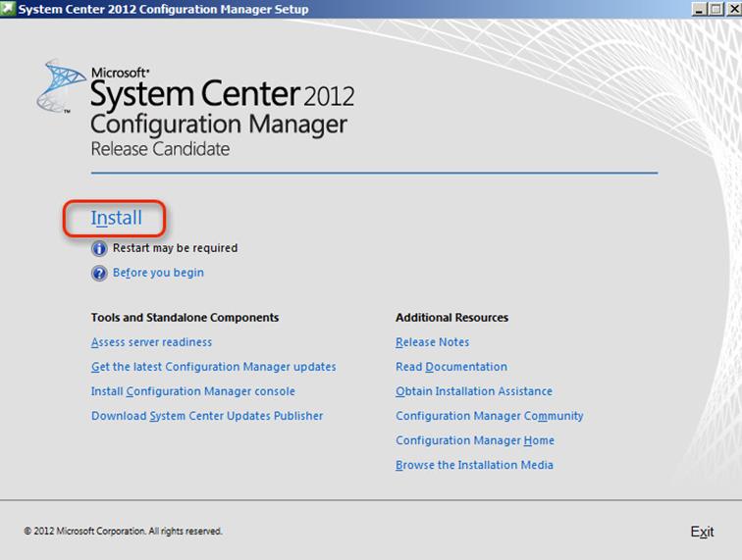Get the latest Configuration Manager updates
The height and width of the screenshot is (560, 742).
[x=213, y=367]
